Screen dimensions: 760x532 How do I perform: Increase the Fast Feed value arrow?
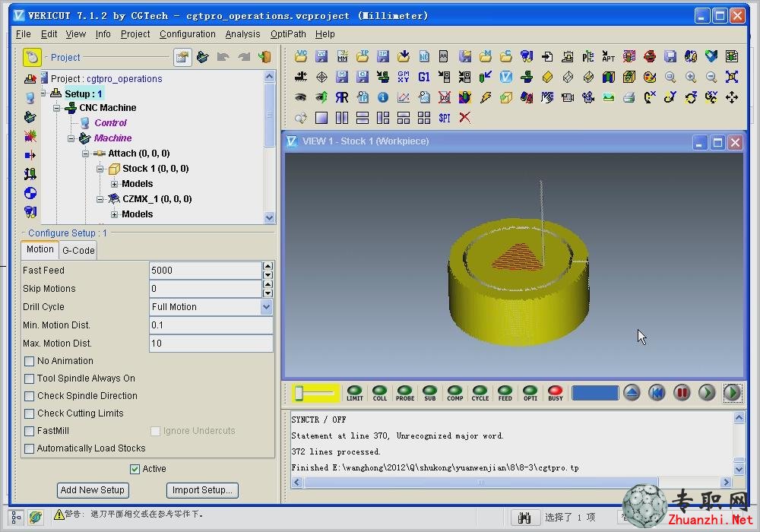tap(268, 266)
